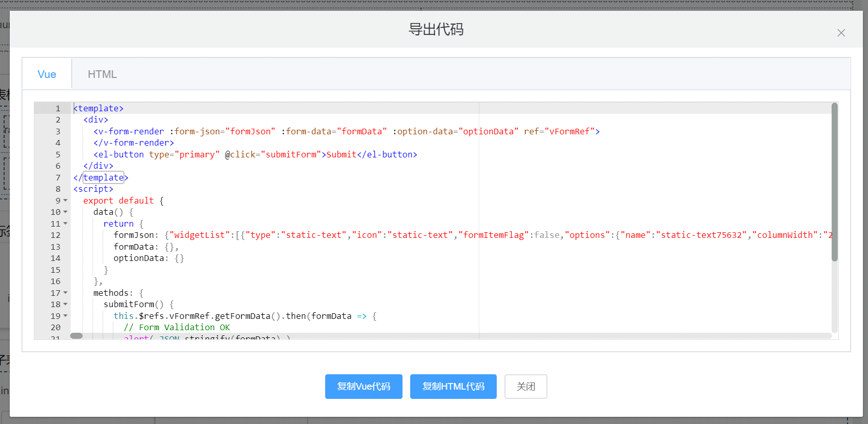This screenshot has height=424, width=868.
Task: Click the el-button Submit code line
Action: pos(255,154)
